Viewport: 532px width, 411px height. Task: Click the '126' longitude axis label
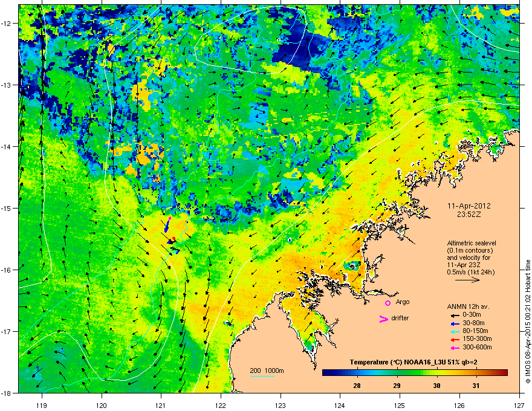pyautogui.click(x=459, y=405)
